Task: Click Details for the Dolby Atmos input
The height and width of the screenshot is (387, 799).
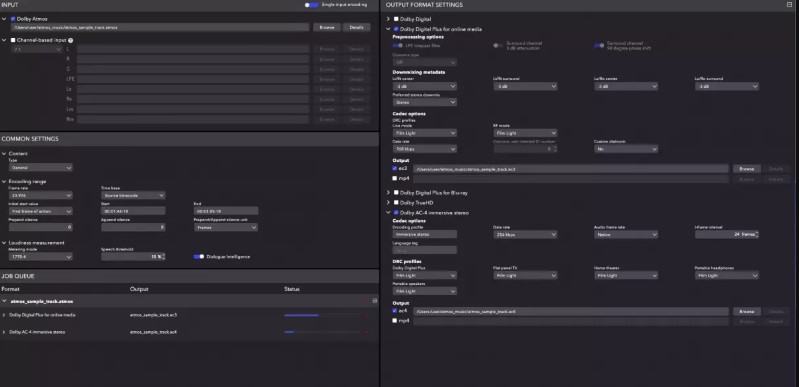Action: pyautogui.click(x=356, y=28)
